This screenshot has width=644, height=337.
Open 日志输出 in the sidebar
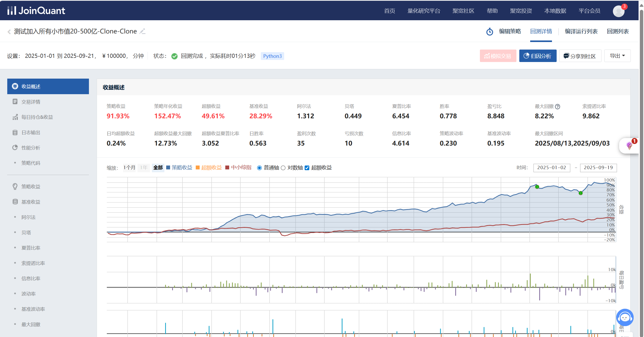31,132
